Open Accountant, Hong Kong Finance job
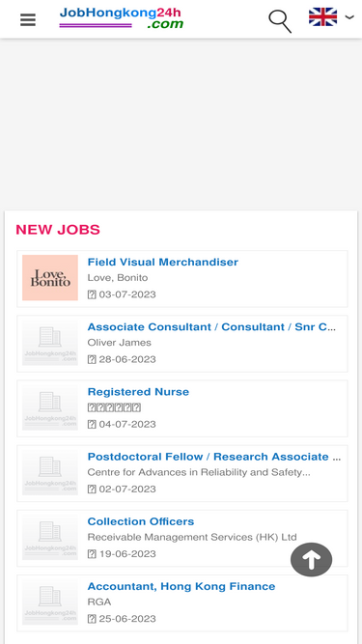The height and width of the screenshot is (644, 362). tap(181, 586)
